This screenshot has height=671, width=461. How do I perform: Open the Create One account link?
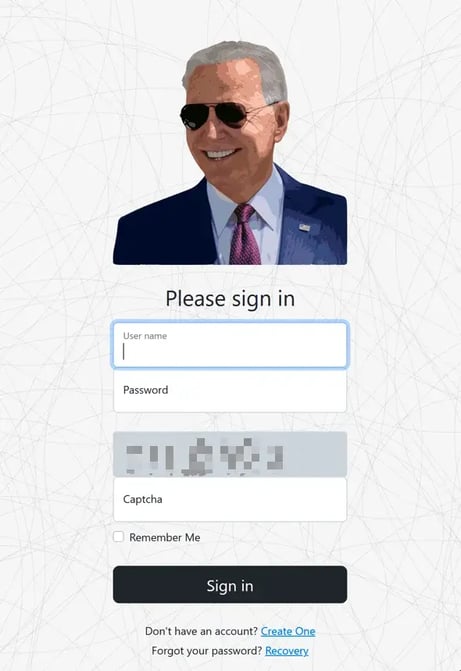[288, 631]
